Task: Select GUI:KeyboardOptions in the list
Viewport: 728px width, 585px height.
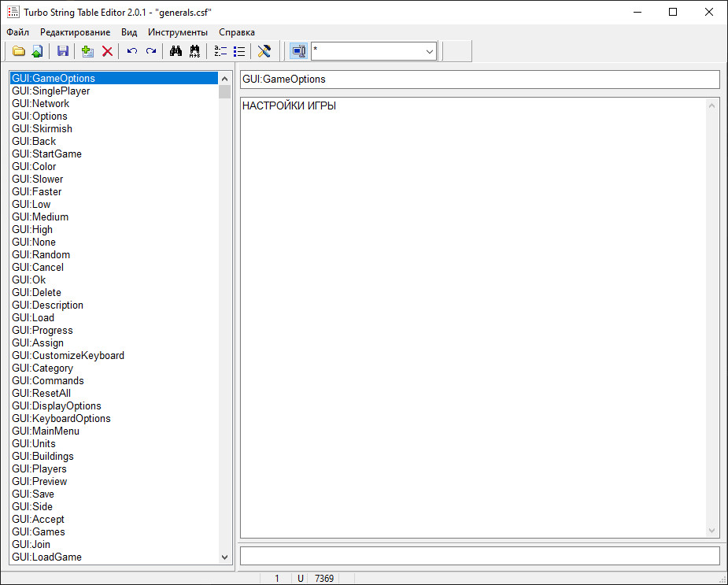Action: tap(114, 418)
